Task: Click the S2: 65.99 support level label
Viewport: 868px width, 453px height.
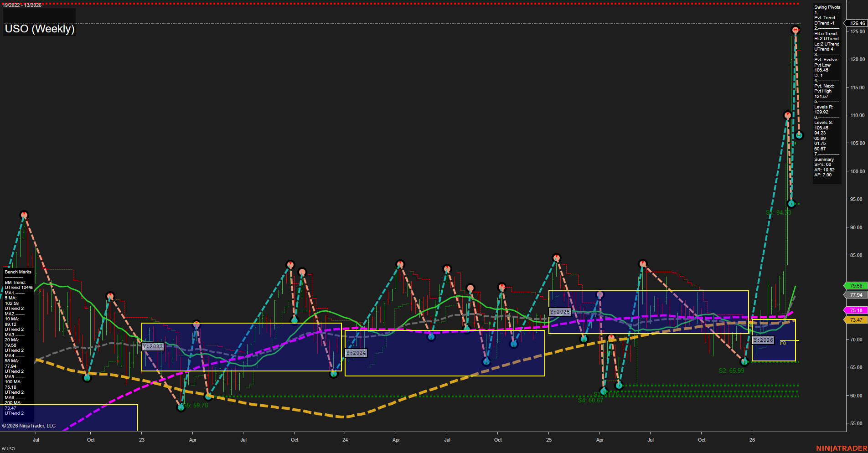Action: click(x=731, y=371)
